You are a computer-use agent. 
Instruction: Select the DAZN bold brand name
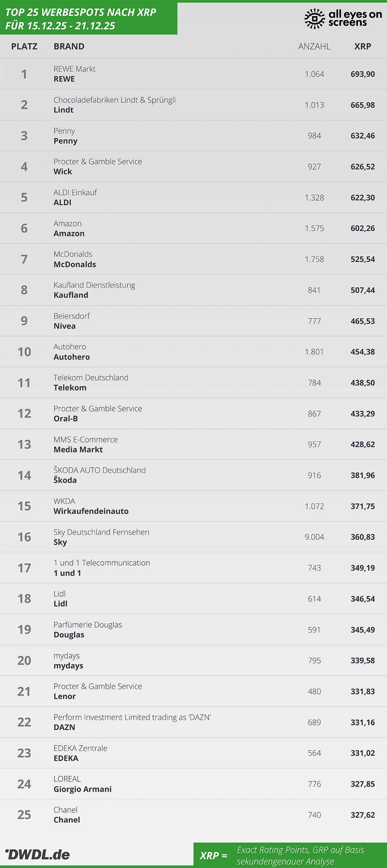64,727
